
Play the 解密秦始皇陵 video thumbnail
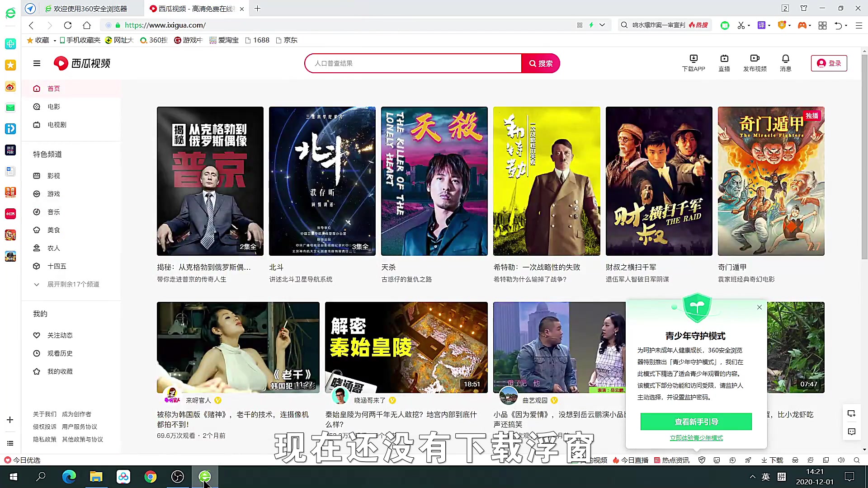pyautogui.click(x=406, y=347)
